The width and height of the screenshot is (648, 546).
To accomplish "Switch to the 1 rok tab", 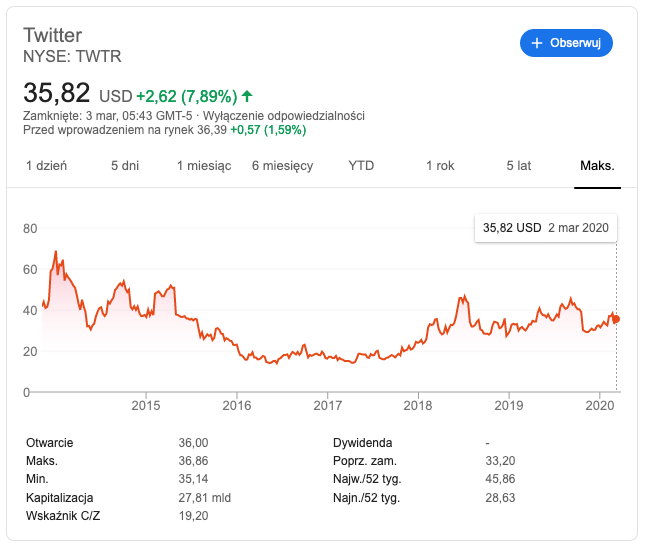I will (x=440, y=166).
